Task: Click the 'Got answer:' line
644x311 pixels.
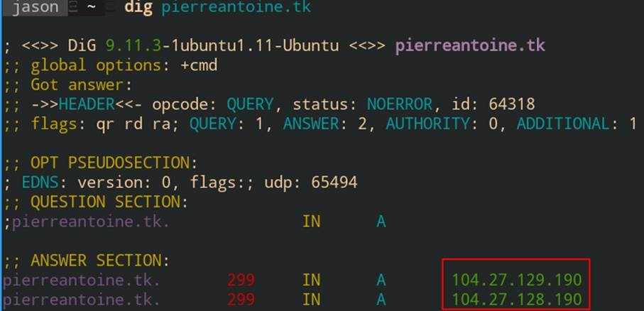Action: (82, 85)
